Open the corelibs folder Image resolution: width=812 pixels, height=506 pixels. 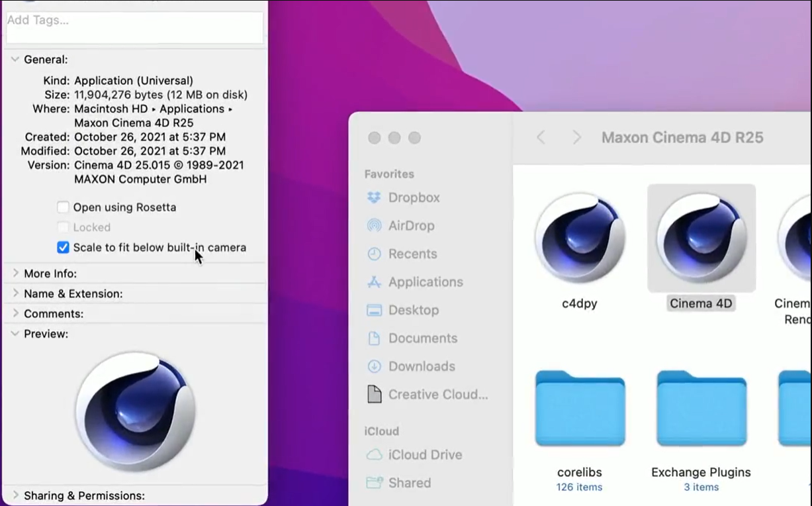point(580,409)
